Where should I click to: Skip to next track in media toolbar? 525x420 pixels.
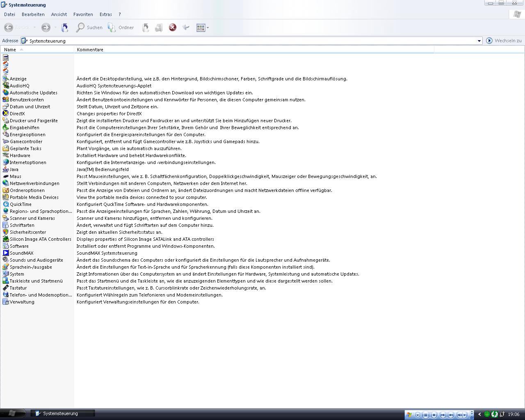click(451, 415)
